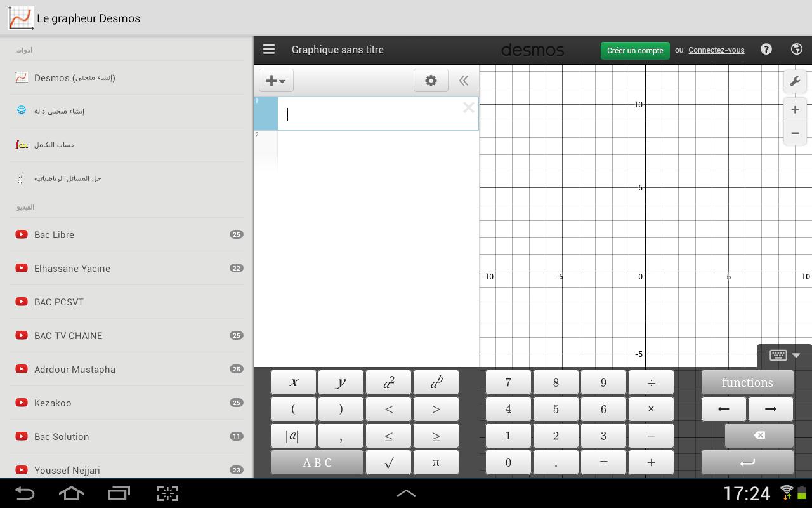Tap the enter return key
This screenshot has width=812, height=508.
click(x=747, y=462)
